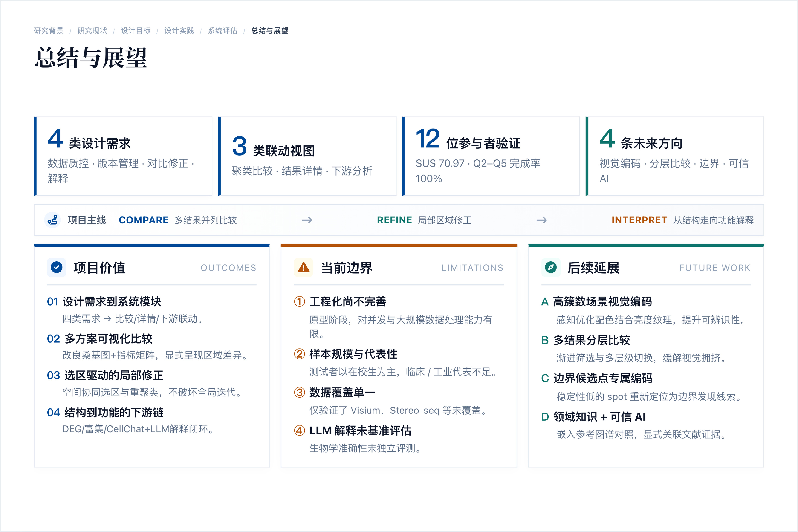
Task: Click the main title 总结与展望
Action: coord(91,58)
